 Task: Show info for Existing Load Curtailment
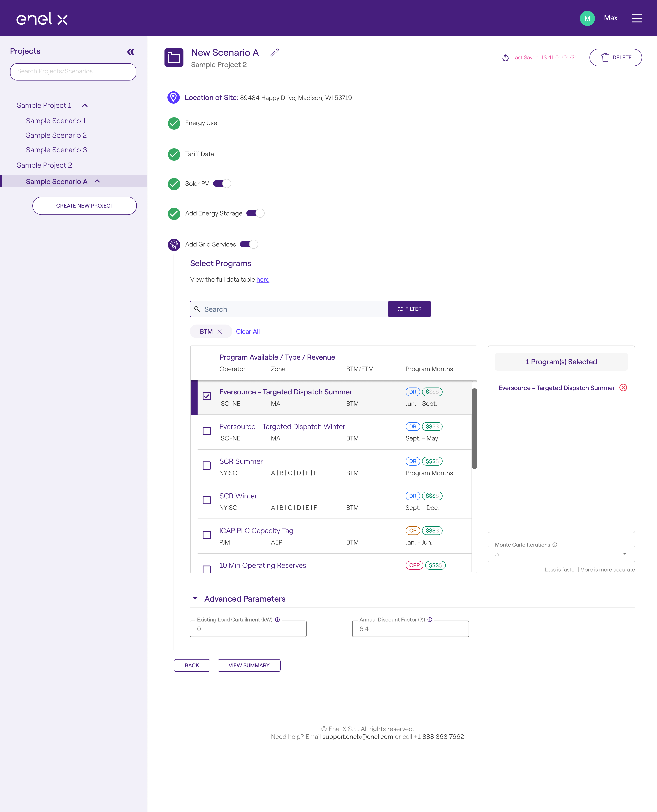277,620
